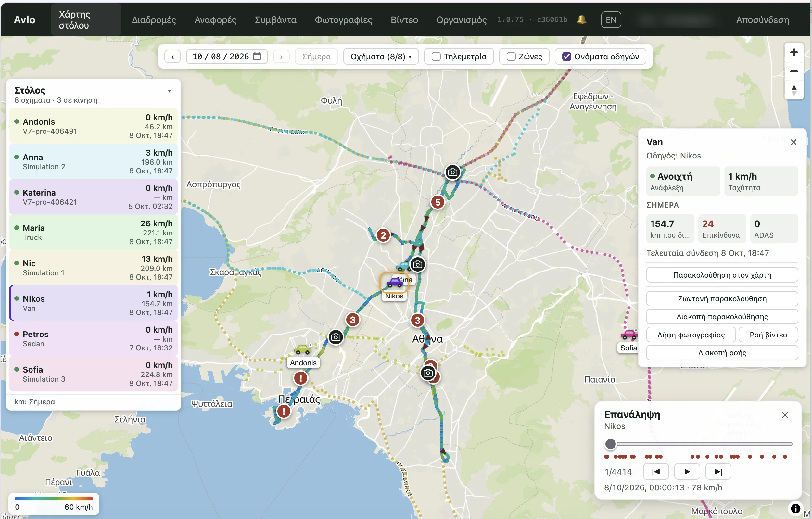Screen dimensions: 812x519
Task: Click Ροή βίντεο button
Action: 768,335
